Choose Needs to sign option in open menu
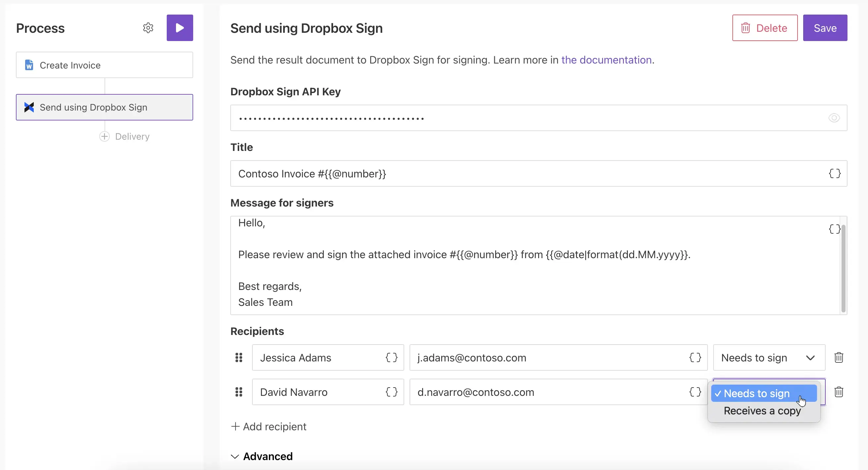The image size is (868, 470). point(763,393)
